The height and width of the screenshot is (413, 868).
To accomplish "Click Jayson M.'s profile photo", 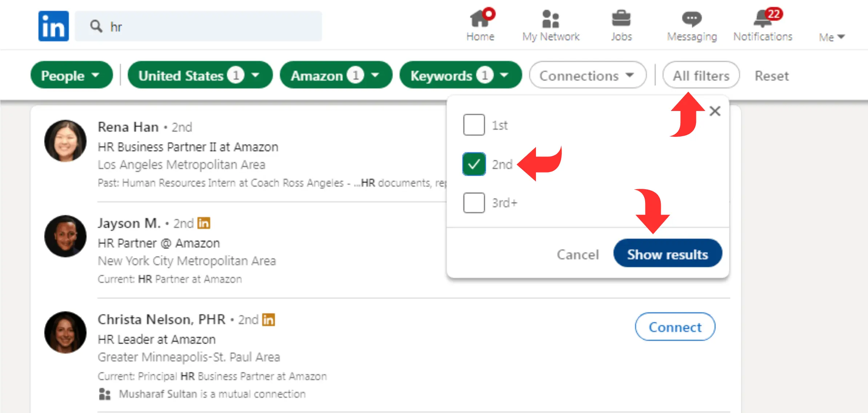I will click(65, 236).
